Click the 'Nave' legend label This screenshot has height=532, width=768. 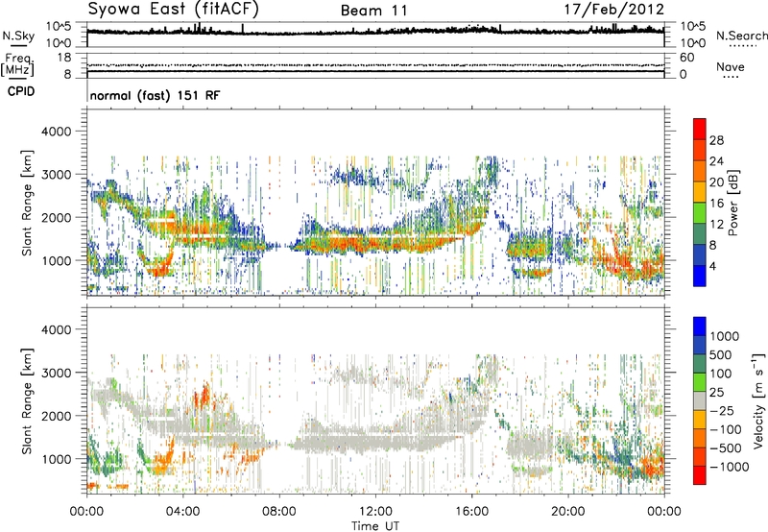[x=730, y=66]
